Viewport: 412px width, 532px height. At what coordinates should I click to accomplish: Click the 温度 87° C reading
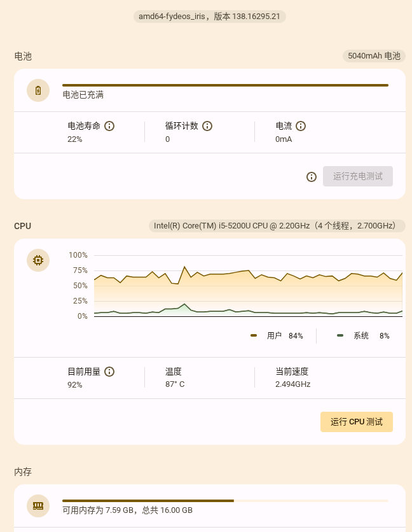(175, 378)
